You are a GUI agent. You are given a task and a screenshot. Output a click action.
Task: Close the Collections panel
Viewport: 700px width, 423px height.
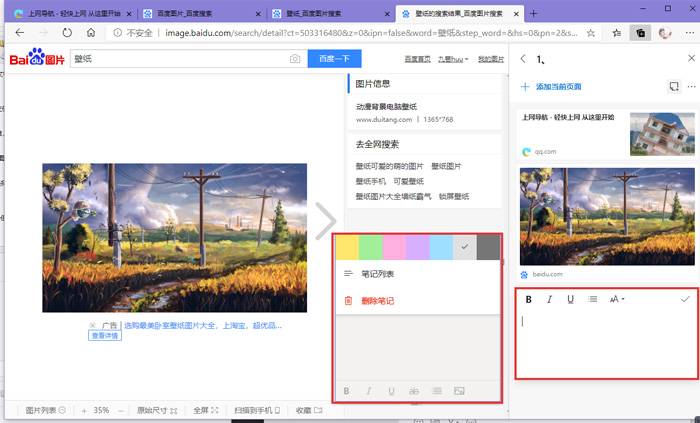click(x=691, y=58)
